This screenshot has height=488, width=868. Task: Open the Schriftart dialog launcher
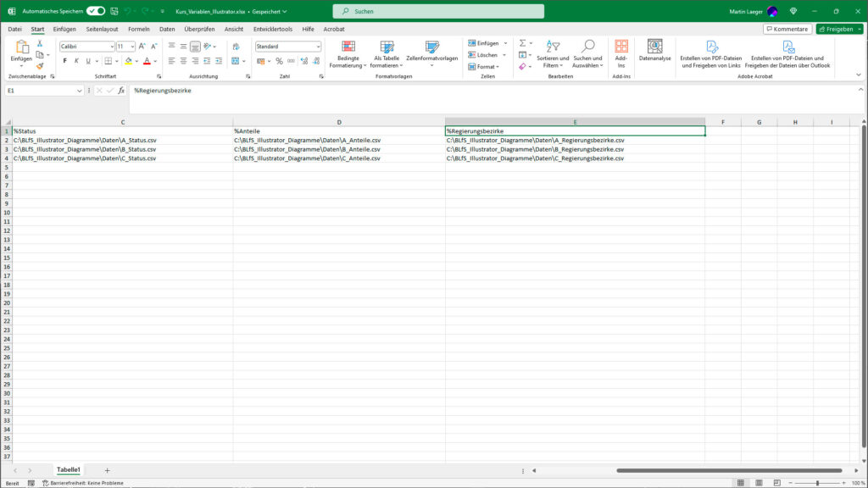coord(159,76)
